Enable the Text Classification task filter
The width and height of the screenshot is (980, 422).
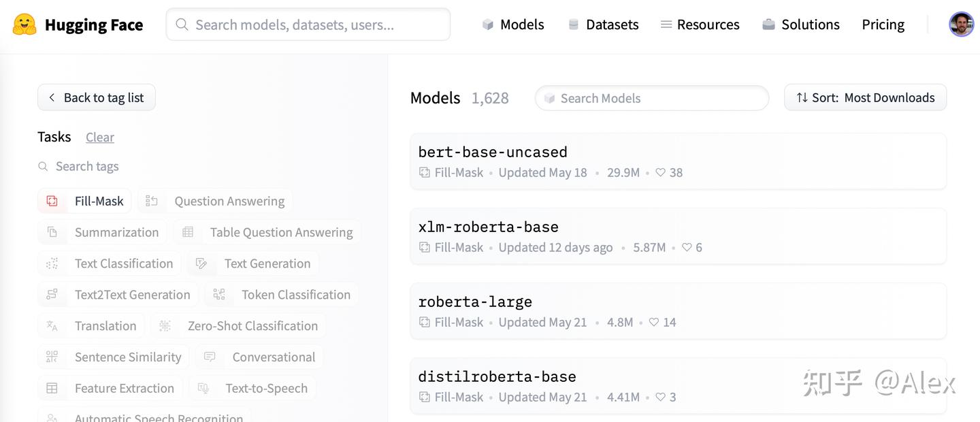[110, 264]
